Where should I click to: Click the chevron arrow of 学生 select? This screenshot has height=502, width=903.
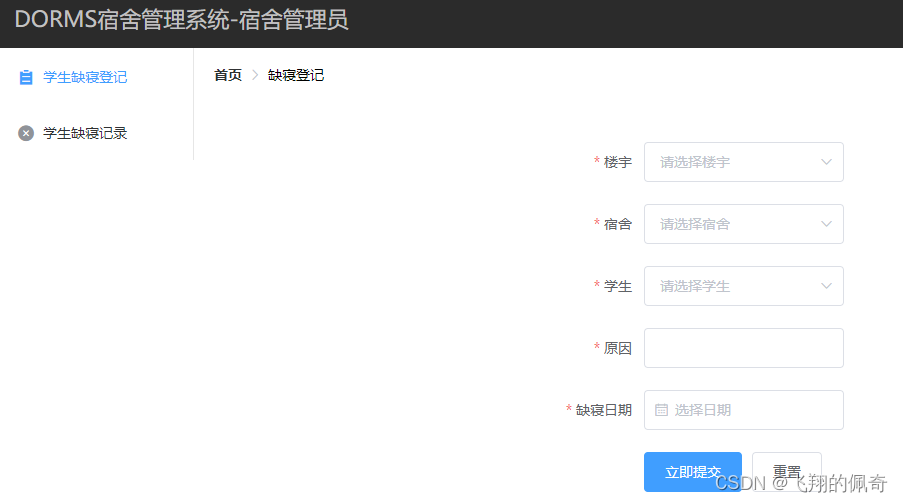tap(826, 286)
